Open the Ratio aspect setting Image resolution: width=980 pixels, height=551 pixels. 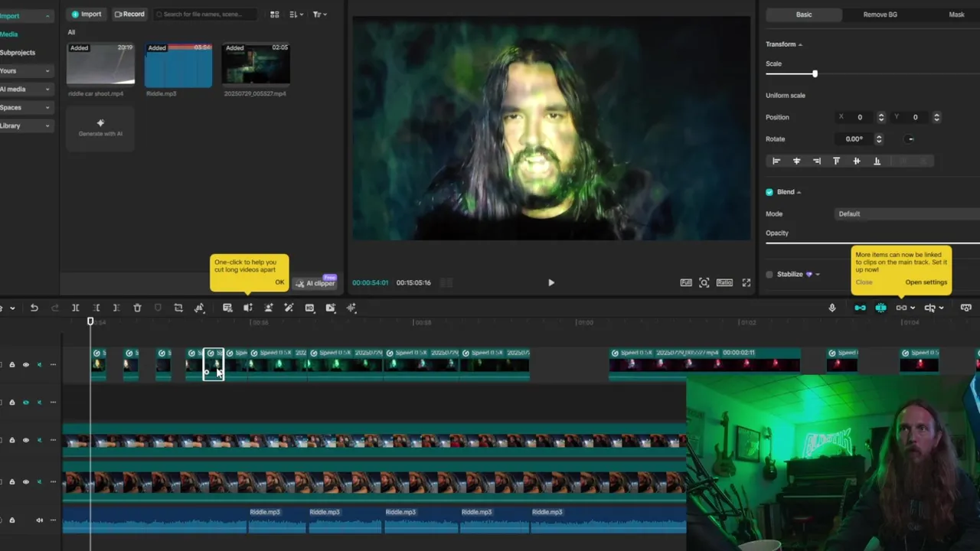pyautogui.click(x=724, y=282)
